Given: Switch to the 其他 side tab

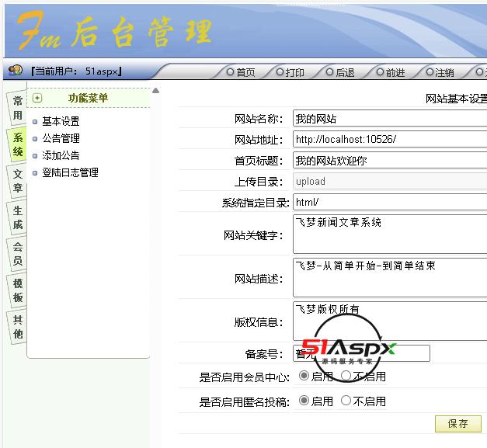Looking at the screenshot, I should tap(18, 327).
